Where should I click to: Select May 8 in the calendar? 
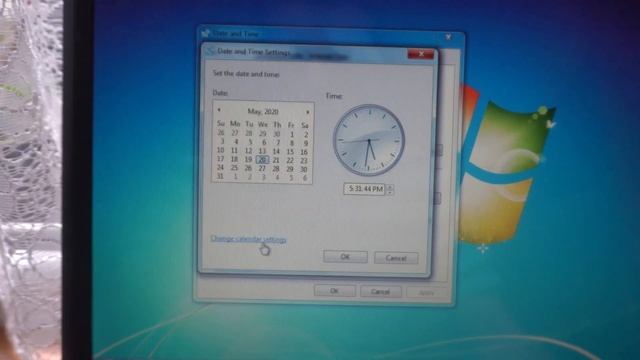click(292, 143)
